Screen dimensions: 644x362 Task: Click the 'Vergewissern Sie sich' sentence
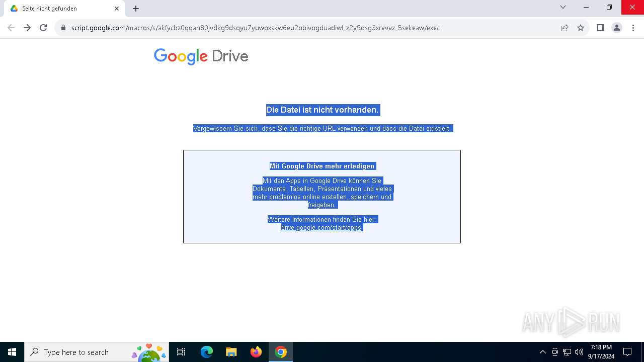(323, 129)
